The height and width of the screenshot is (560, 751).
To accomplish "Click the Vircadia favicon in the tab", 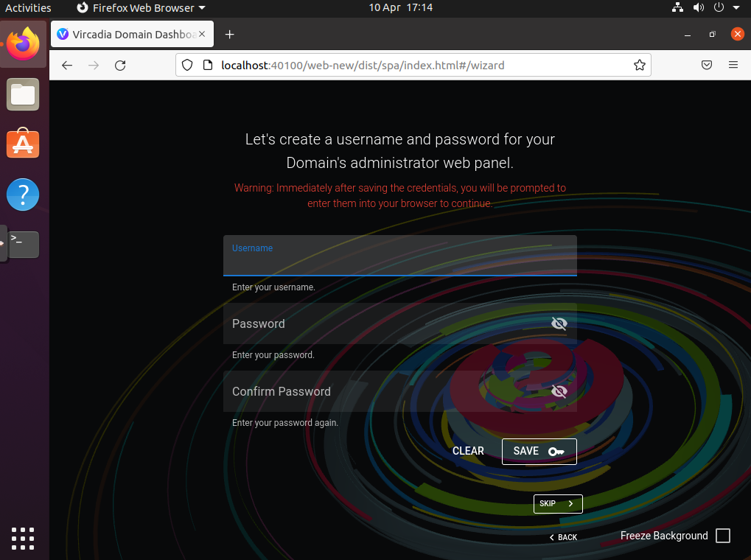I will click(x=63, y=34).
